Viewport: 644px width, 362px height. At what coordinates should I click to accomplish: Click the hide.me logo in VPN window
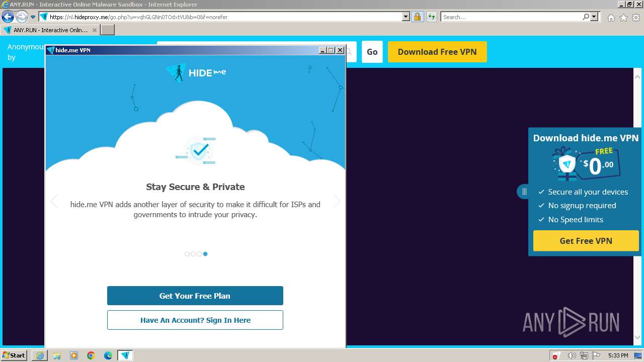(x=196, y=73)
